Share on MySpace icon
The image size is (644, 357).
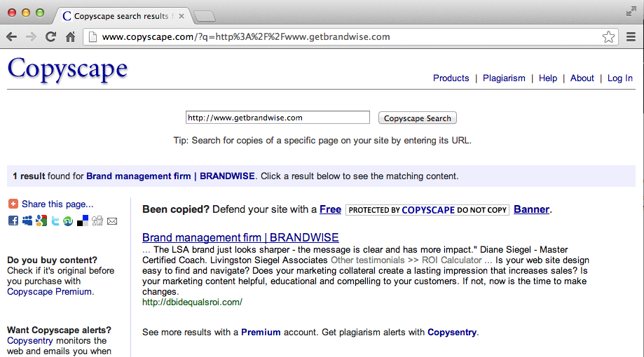(x=27, y=220)
